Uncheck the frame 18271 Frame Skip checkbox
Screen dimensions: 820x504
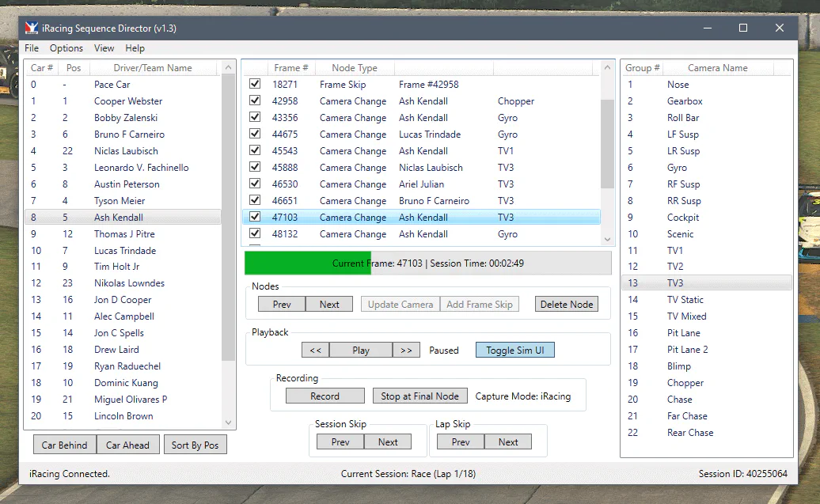click(x=255, y=84)
